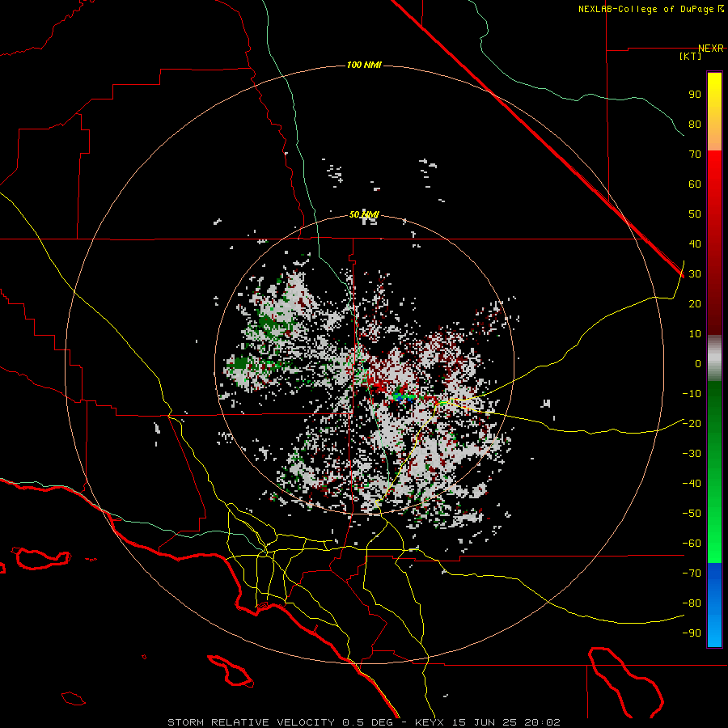Click the -80 knot scale label
Viewport: 728px width, 728px height.
[x=692, y=603]
